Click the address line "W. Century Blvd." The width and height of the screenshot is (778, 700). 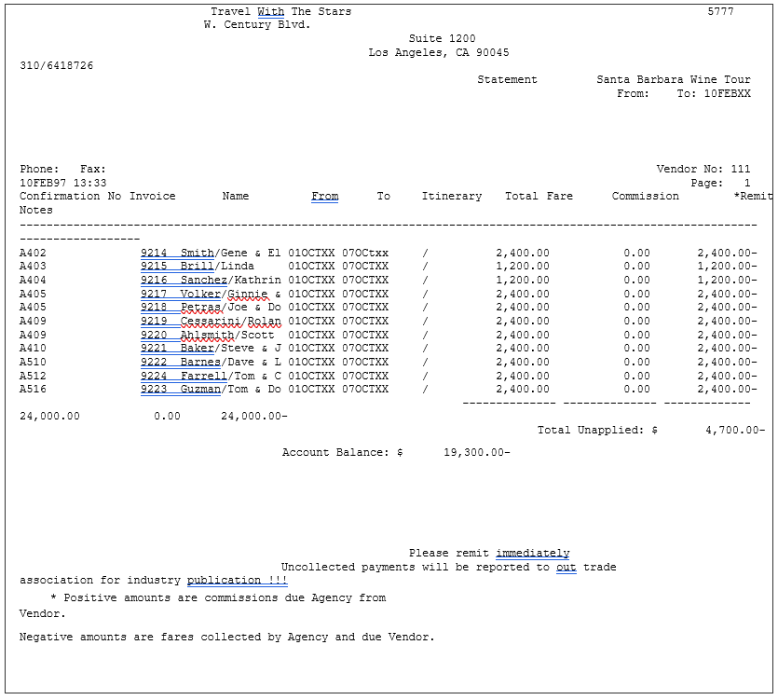(x=257, y=25)
